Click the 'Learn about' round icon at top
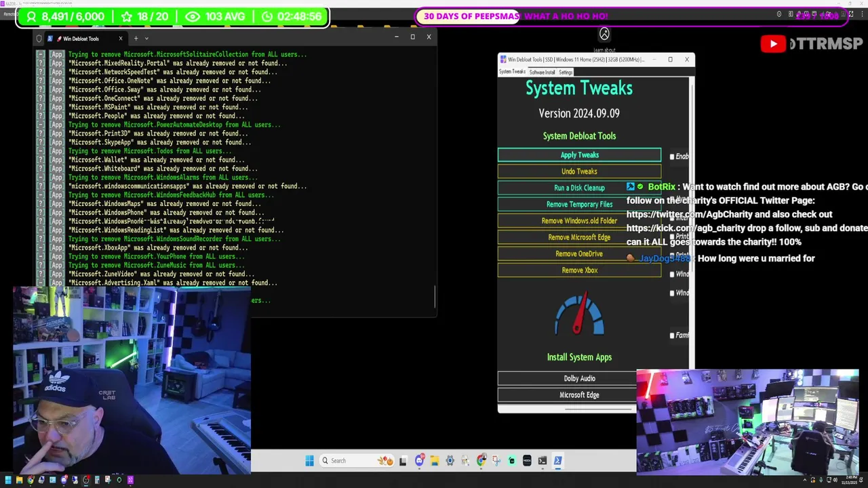Viewport: 868px width, 488px height. tap(604, 34)
